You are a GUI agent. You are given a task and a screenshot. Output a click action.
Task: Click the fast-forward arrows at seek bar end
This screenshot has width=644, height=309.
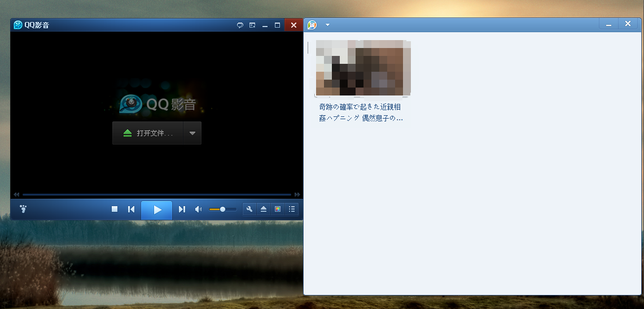(x=297, y=194)
